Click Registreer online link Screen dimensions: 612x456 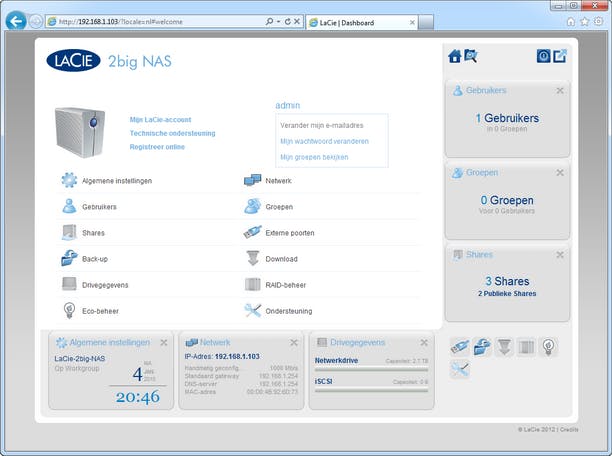pyautogui.click(x=157, y=147)
